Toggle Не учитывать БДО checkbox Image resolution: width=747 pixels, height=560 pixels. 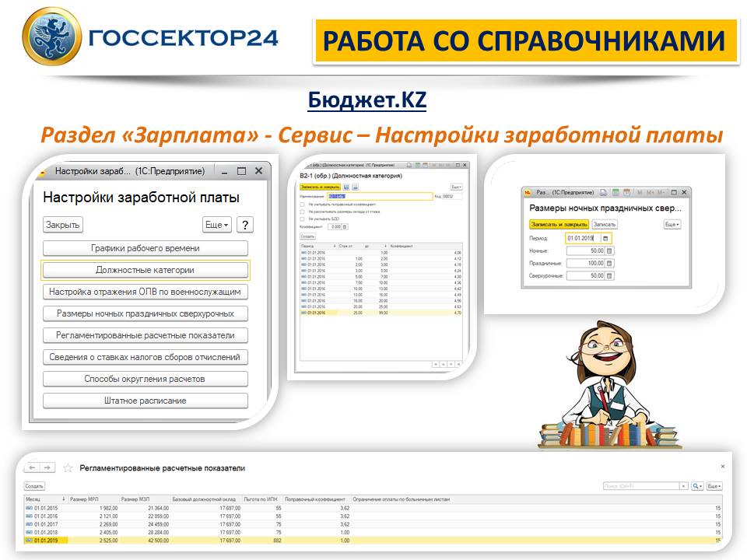302,219
